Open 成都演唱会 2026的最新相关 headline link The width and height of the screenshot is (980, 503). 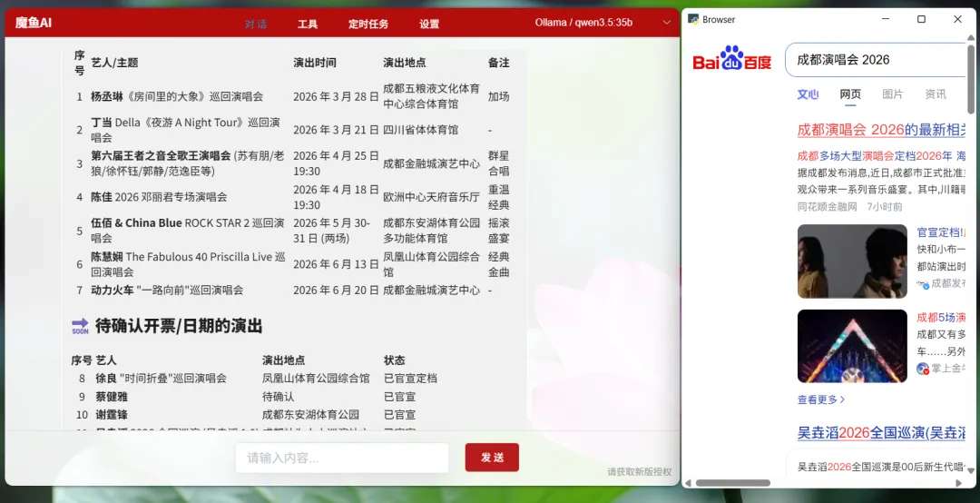(881, 130)
